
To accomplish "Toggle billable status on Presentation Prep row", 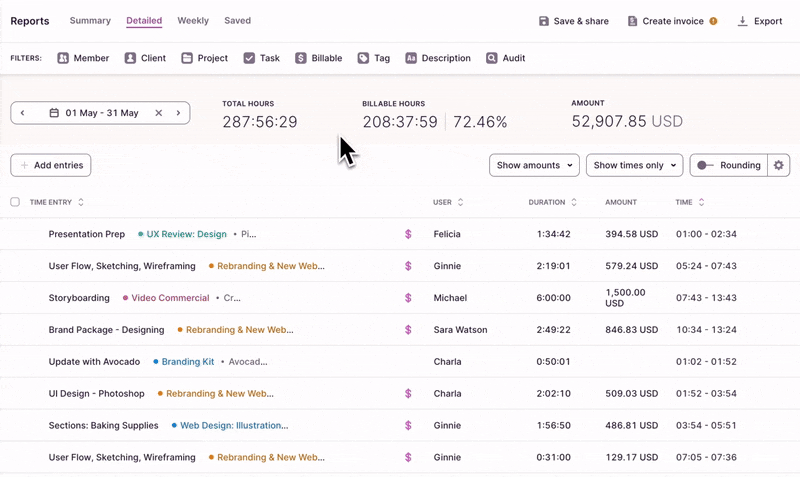I will pos(408,234).
